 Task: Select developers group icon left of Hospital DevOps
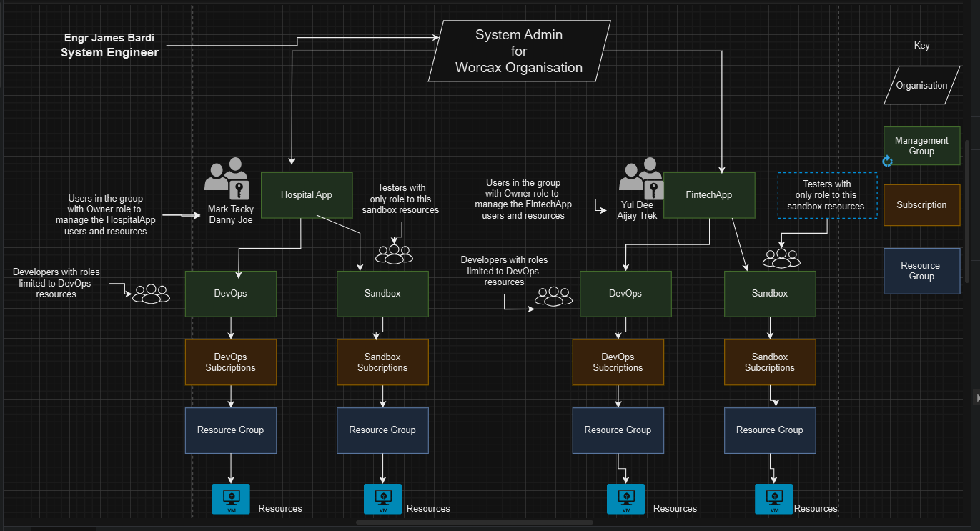[151, 294]
